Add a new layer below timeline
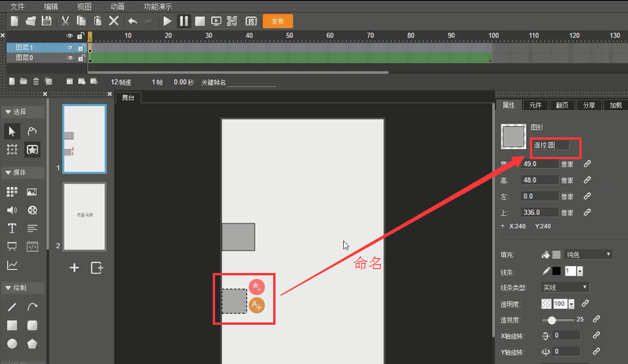 [12, 82]
